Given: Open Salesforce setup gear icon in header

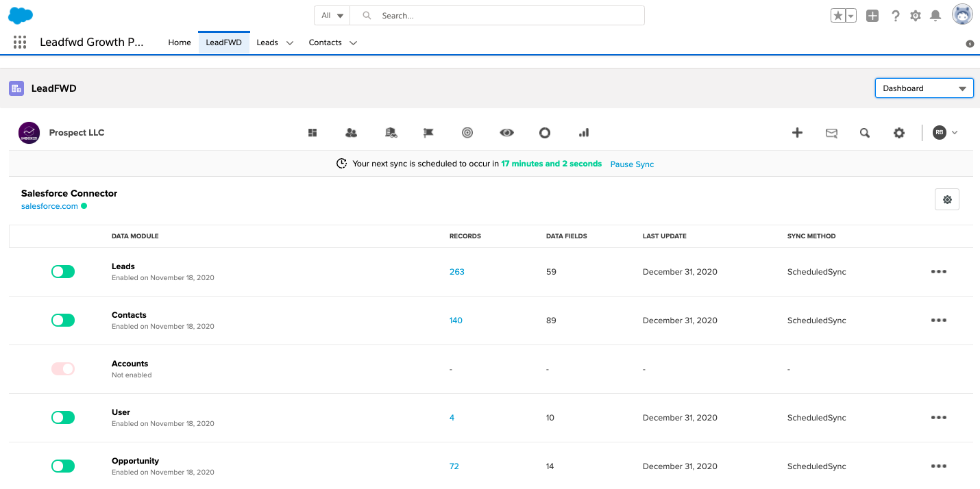Looking at the screenshot, I should [x=916, y=15].
